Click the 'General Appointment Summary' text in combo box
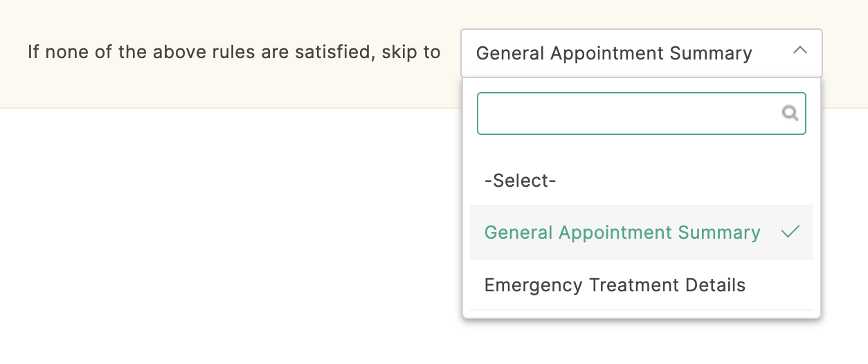868x364 pixels. (x=614, y=53)
